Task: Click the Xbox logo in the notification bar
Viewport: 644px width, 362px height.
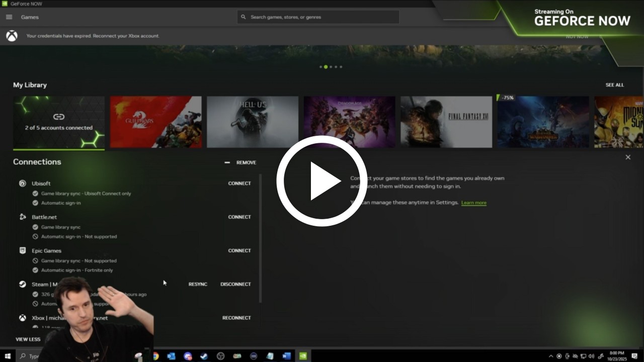Action: click(12, 36)
